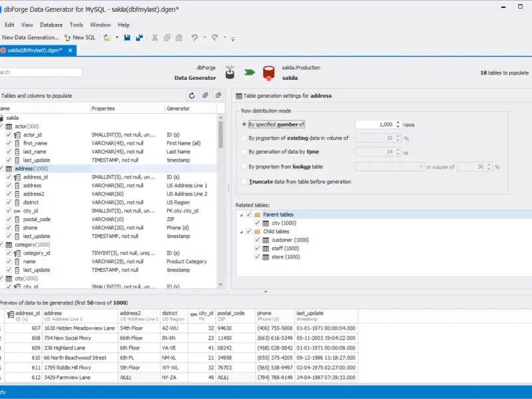Image resolution: width=532 pixels, height=399 pixels.
Task: Click the refresh icon above tables list
Action: coord(192,96)
